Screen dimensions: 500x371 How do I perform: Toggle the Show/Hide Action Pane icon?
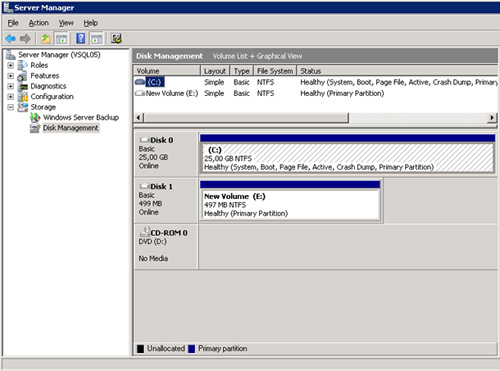coord(97,39)
